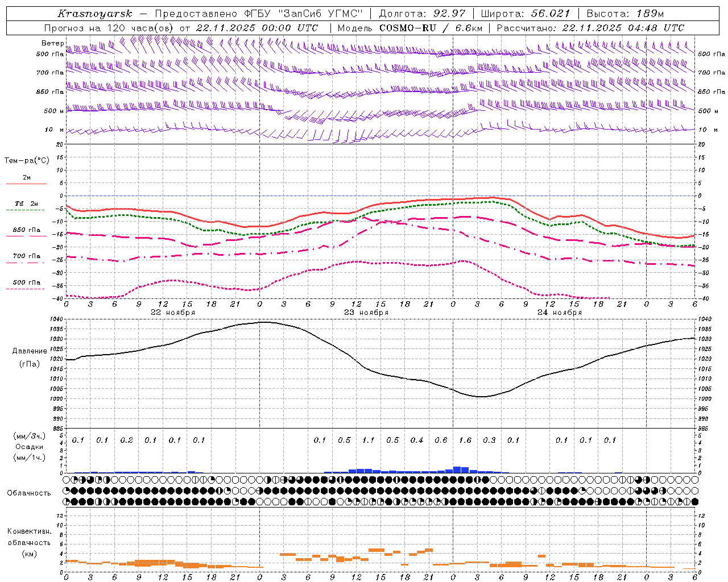Click the (мм/1ч.) precipitation unit label

pyautogui.click(x=30, y=458)
